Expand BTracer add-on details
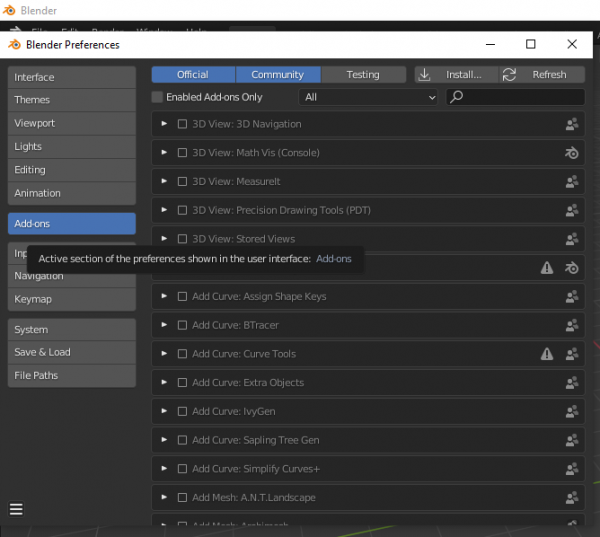Image resolution: width=600 pixels, height=537 pixels. click(x=164, y=325)
